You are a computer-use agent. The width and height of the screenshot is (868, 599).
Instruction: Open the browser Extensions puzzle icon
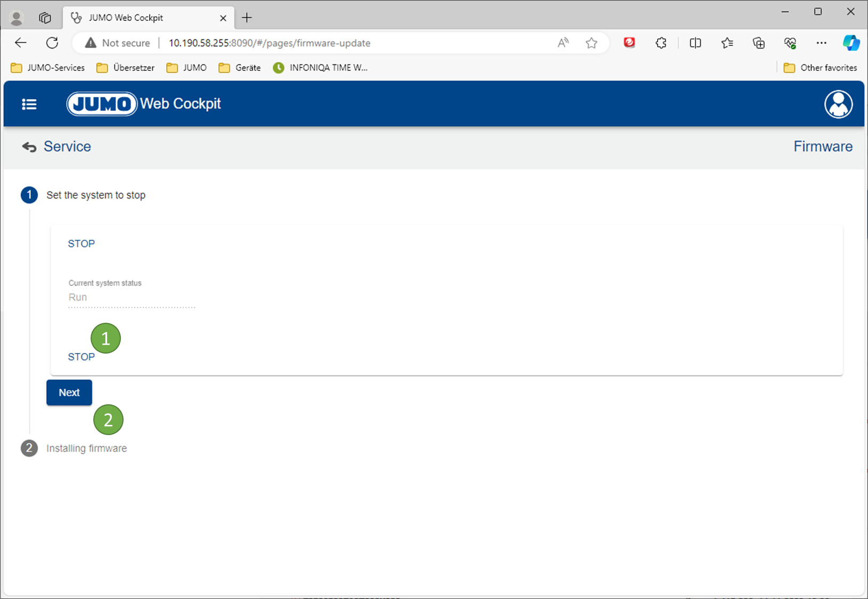pyautogui.click(x=661, y=43)
